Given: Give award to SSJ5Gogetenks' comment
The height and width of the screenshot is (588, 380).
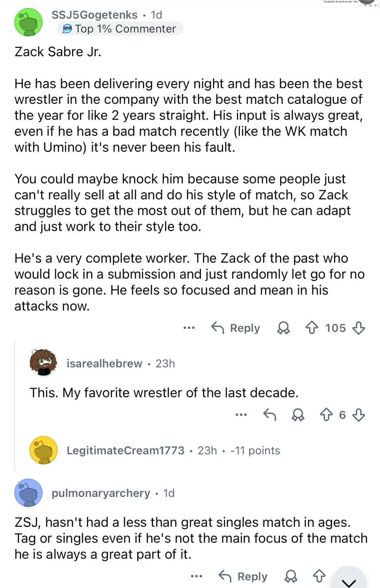Looking at the screenshot, I should [x=284, y=328].
